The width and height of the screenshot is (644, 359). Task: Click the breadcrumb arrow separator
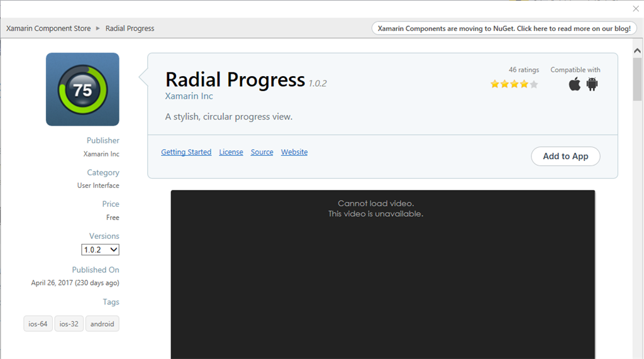pos(97,28)
